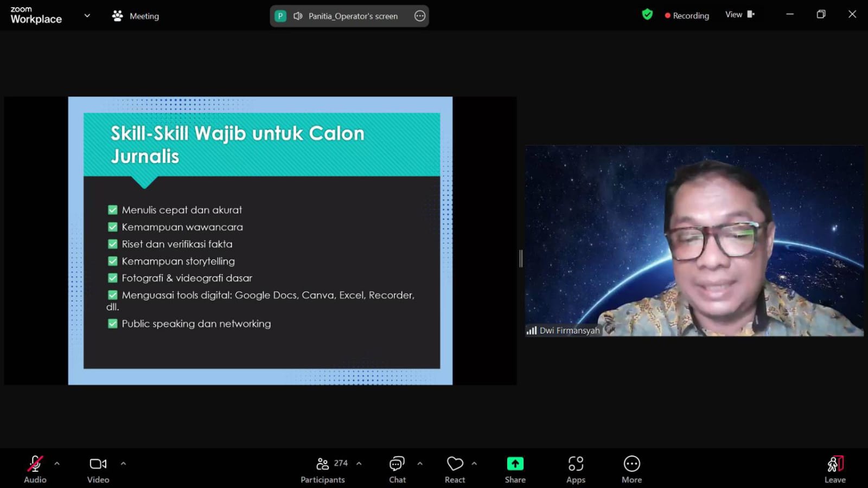Viewport: 868px width, 488px height.
Task: Expand audio options caret next to Audio
Action: click(x=57, y=464)
